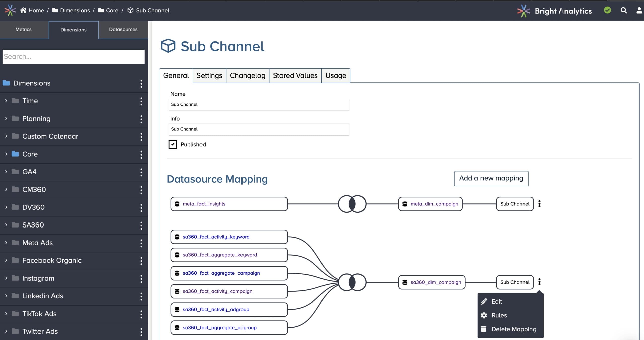Open the sa360_dim_campaign link

tap(436, 282)
